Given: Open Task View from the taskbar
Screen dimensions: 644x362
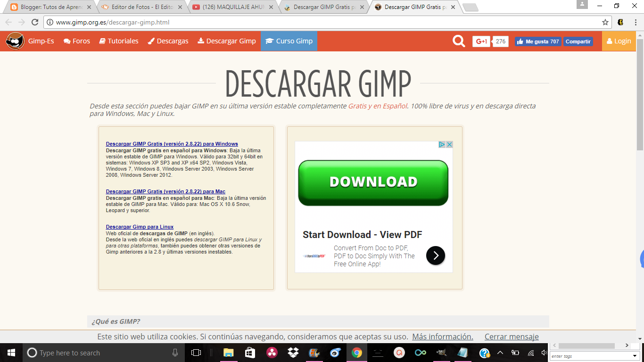Looking at the screenshot, I should pos(196,353).
